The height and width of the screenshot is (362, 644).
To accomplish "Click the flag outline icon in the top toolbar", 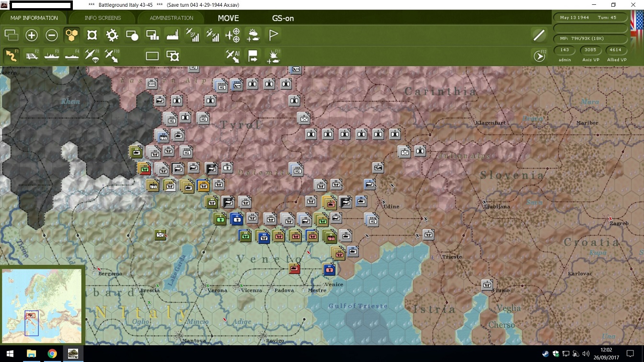I will pos(273,35).
